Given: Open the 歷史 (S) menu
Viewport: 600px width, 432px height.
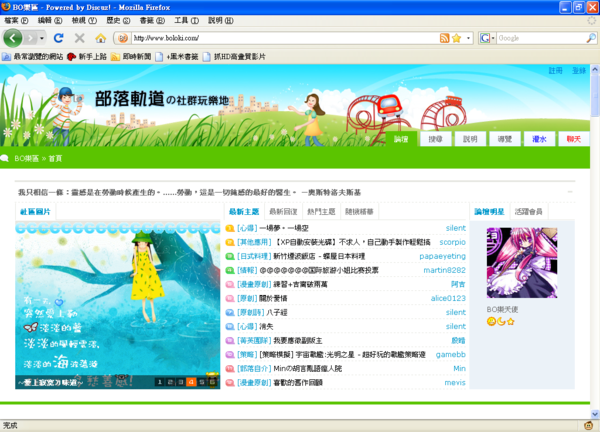Looking at the screenshot, I should pyautogui.click(x=118, y=20).
